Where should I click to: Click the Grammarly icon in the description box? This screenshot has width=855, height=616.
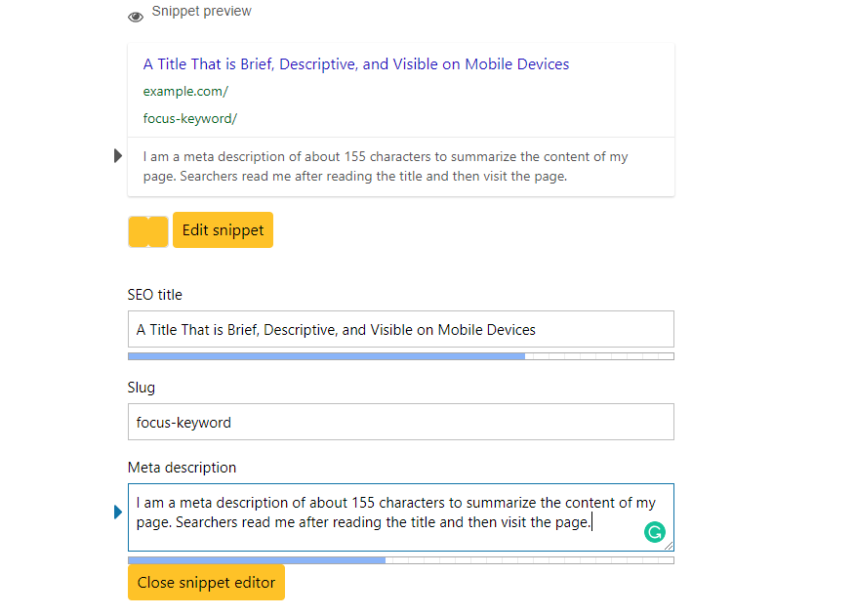click(x=654, y=532)
